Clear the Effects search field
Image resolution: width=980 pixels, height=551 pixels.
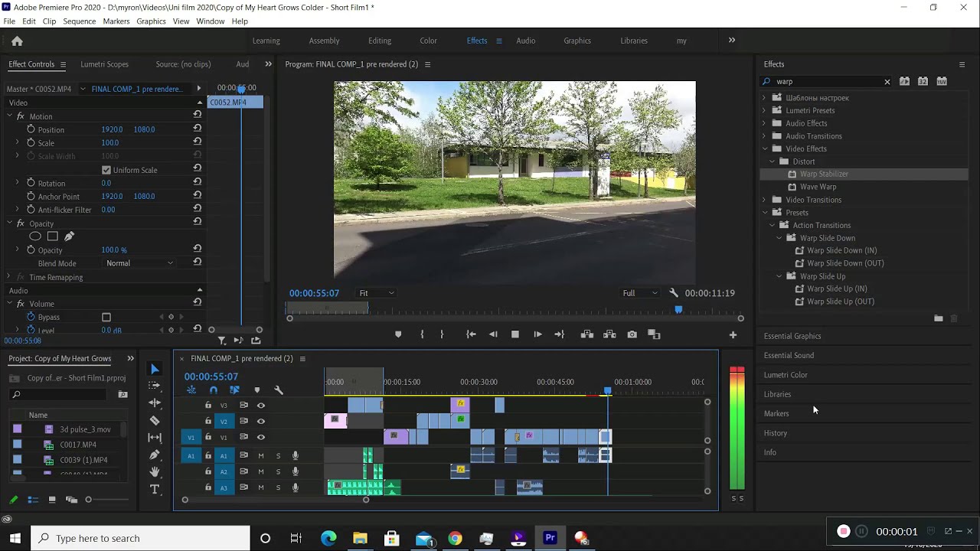coord(887,82)
